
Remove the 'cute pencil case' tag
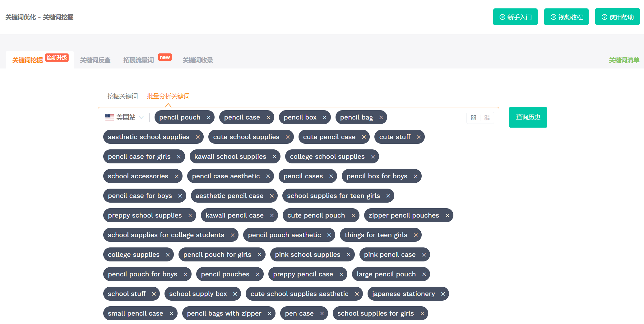(364, 137)
